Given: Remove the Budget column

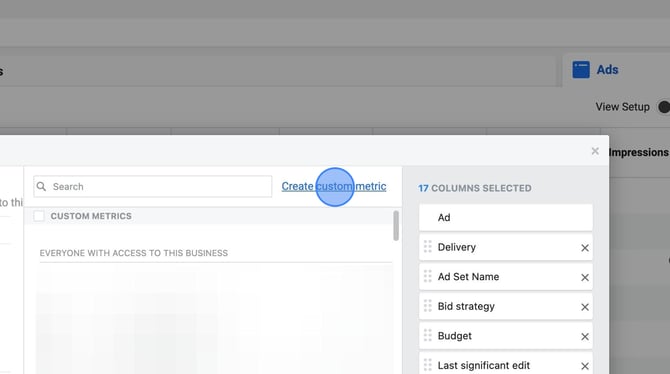Looking at the screenshot, I should [x=585, y=336].
